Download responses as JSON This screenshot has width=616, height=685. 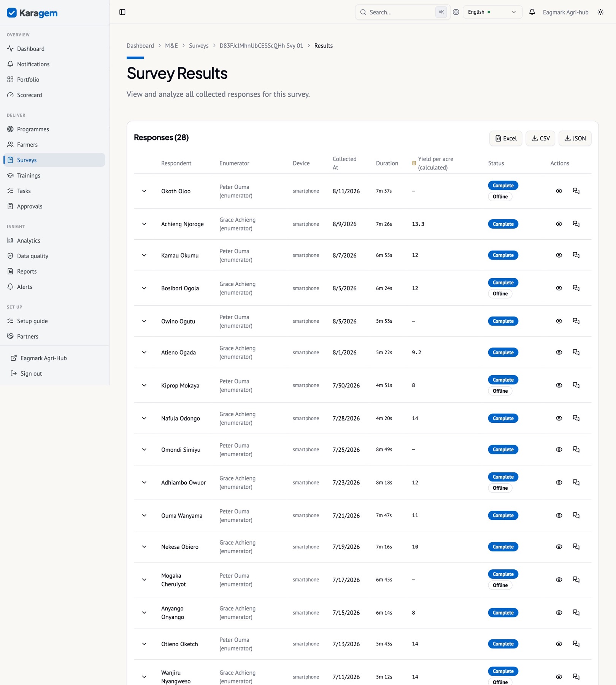[575, 139]
